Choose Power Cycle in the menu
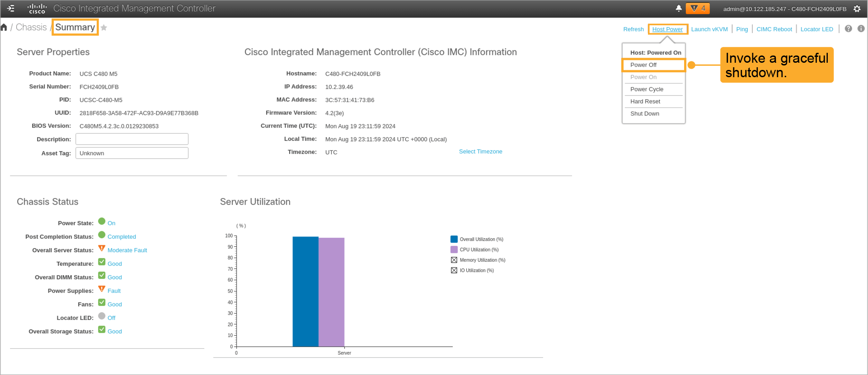This screenshot has width=868, height=375. [653, 89]
